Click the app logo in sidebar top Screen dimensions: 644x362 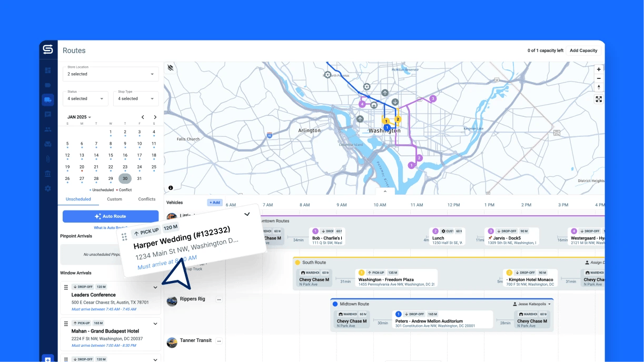click(48, 49)
